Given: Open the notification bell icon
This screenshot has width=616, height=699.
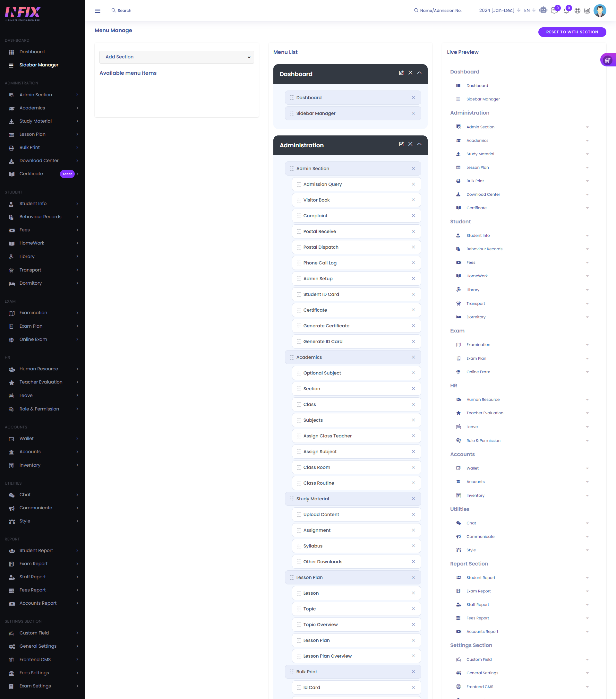Looking at the screenshot, I should click(x=566, y=11).
